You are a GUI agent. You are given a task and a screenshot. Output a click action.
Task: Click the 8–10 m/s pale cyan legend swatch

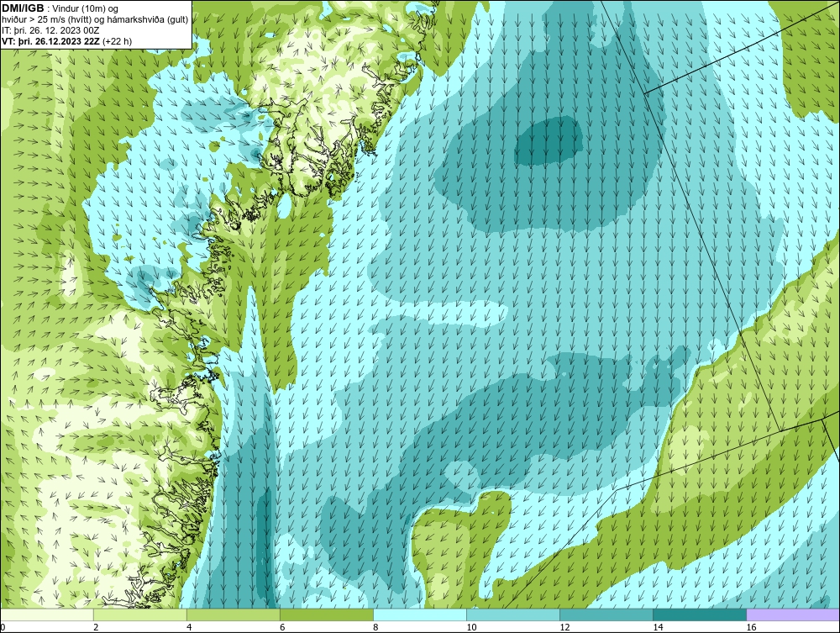click(x=420, y=615)
